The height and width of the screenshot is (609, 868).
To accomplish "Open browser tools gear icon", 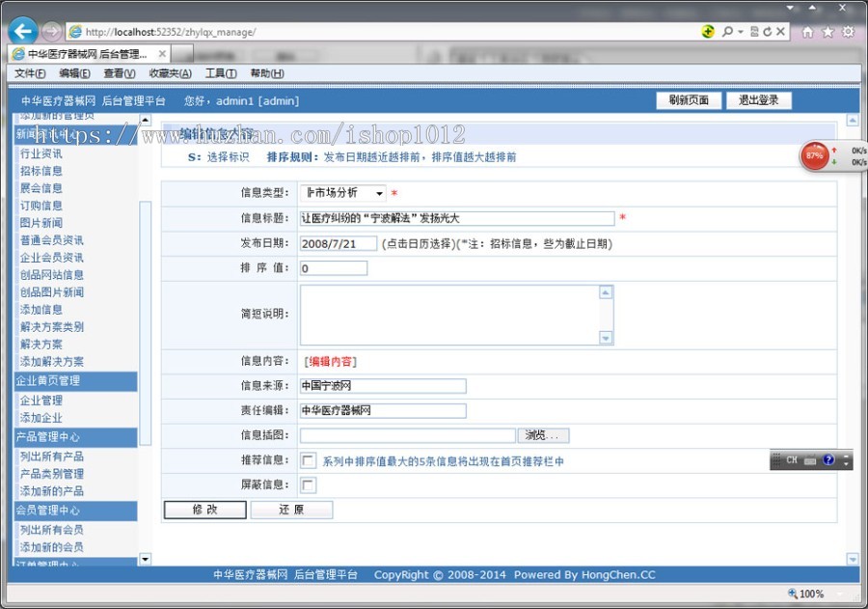I will (848, 32).
